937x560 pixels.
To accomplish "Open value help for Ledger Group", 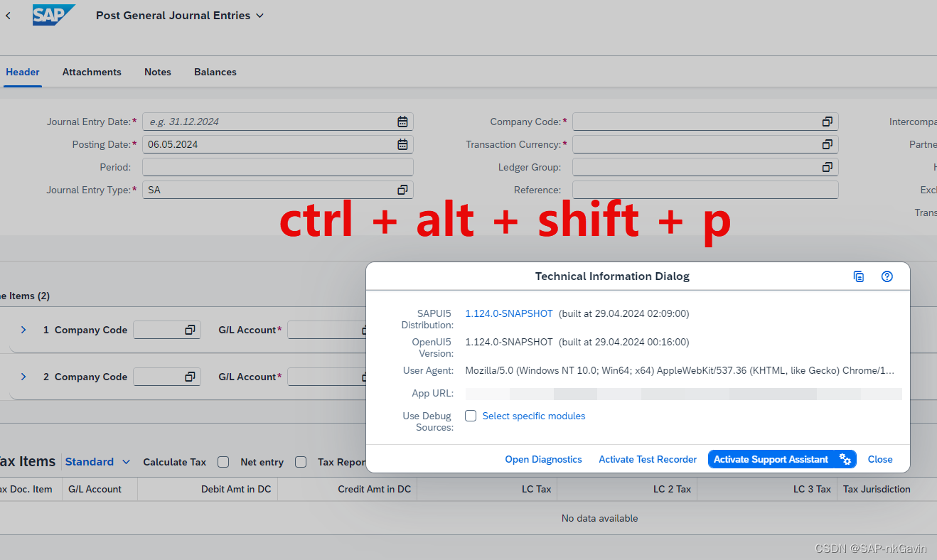I will coord(827,166).
